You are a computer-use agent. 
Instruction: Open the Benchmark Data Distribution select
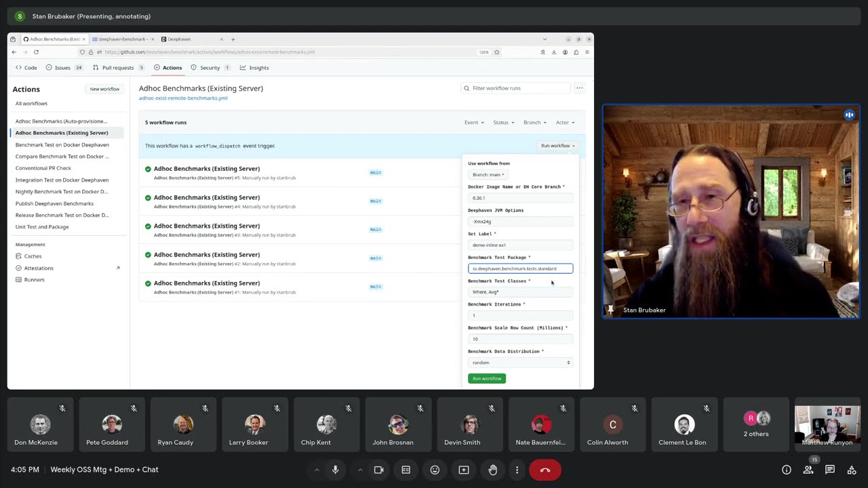[x=520, y=363]
